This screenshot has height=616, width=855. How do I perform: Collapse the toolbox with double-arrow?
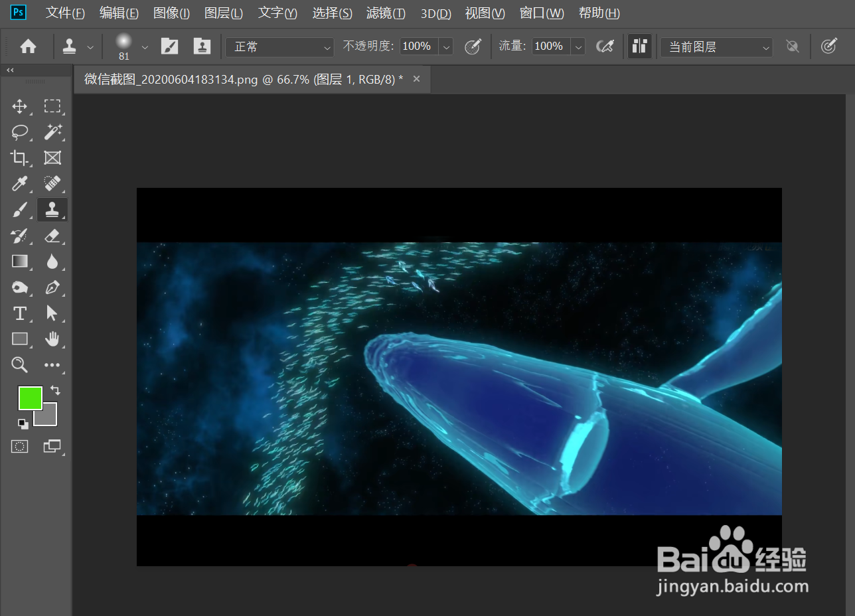tap(11, 70)
